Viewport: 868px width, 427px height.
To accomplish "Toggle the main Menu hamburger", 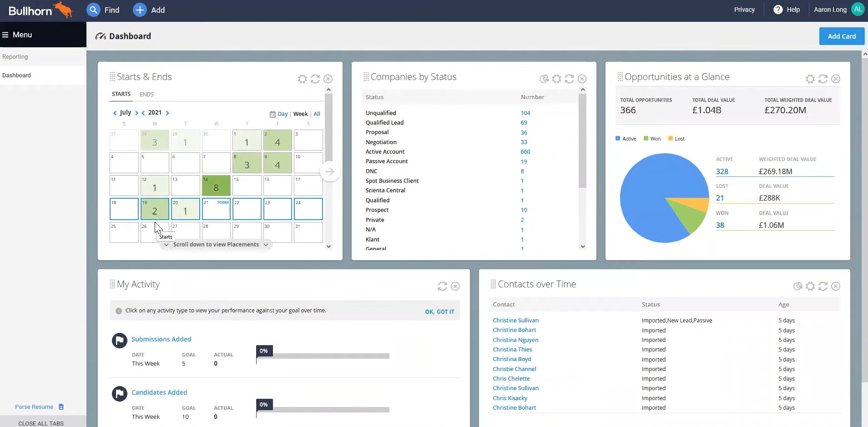I will [x=5, y=35].
